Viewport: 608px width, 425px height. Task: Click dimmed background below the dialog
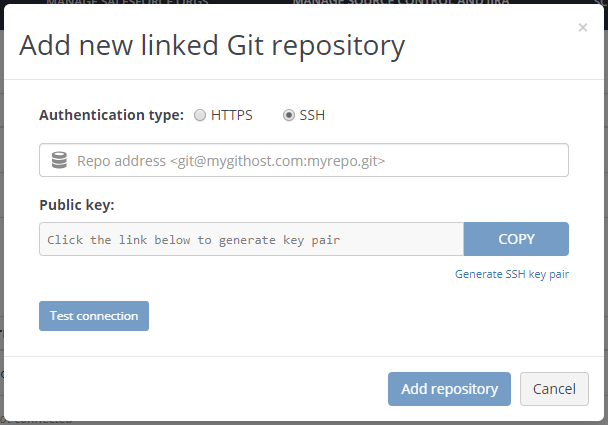click(x=300, y=420)
